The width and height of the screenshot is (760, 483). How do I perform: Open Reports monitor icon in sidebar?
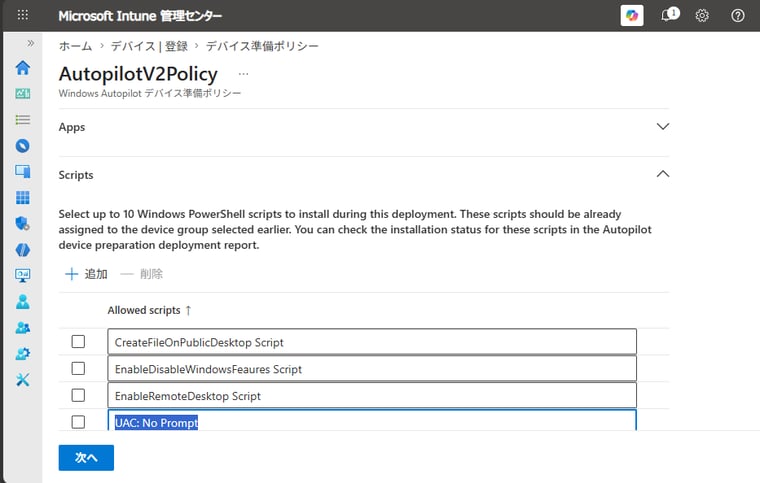[22, 276]
